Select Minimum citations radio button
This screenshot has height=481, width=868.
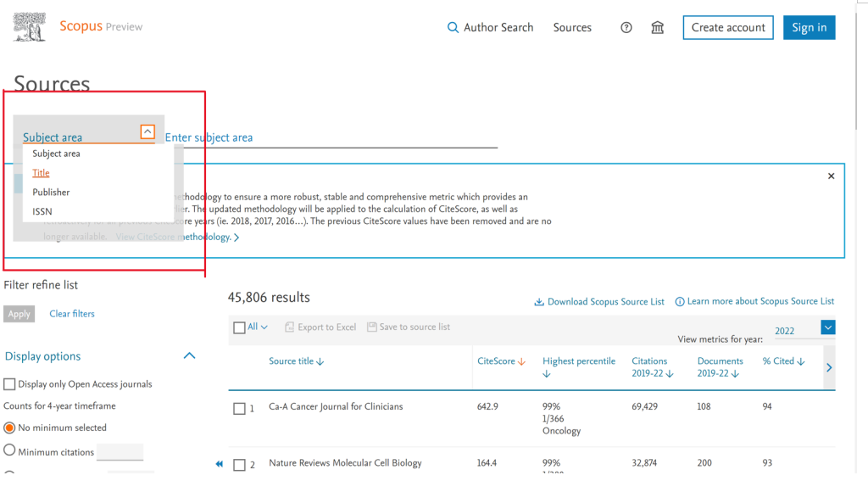point(9,450)
